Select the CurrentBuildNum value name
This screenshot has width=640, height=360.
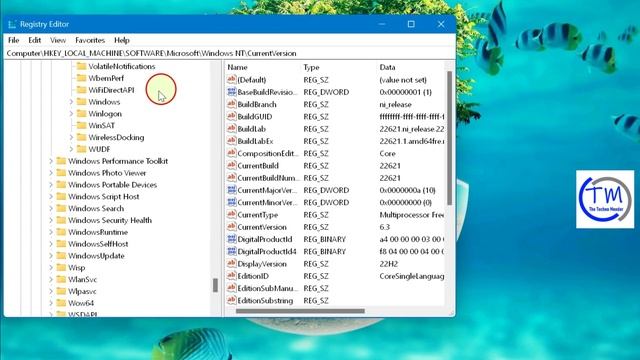(268, 178)
